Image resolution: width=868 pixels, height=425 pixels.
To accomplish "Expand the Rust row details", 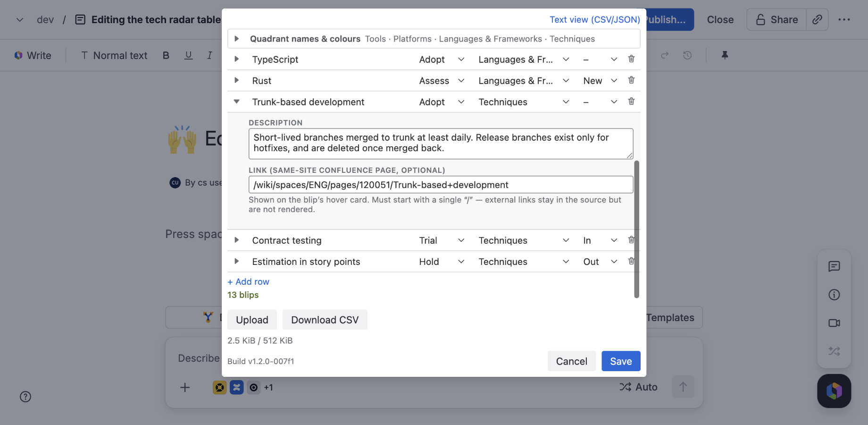I will click(237, 80).
